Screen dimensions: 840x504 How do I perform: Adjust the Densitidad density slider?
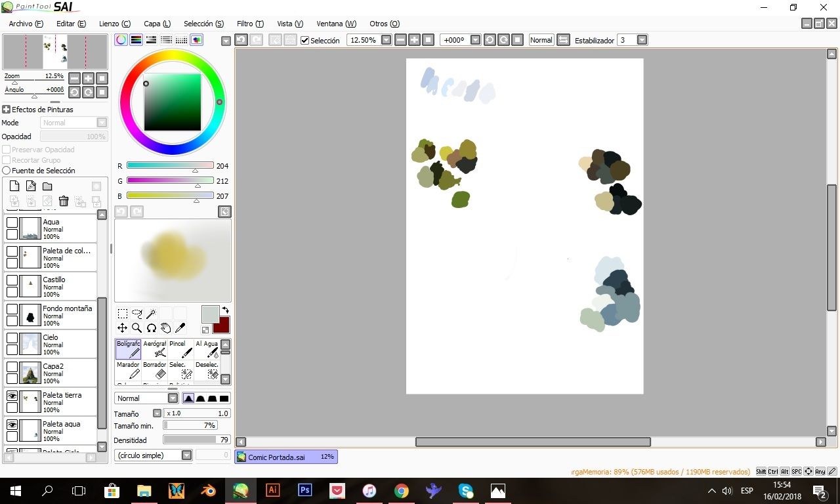click(x=197, y=440)
